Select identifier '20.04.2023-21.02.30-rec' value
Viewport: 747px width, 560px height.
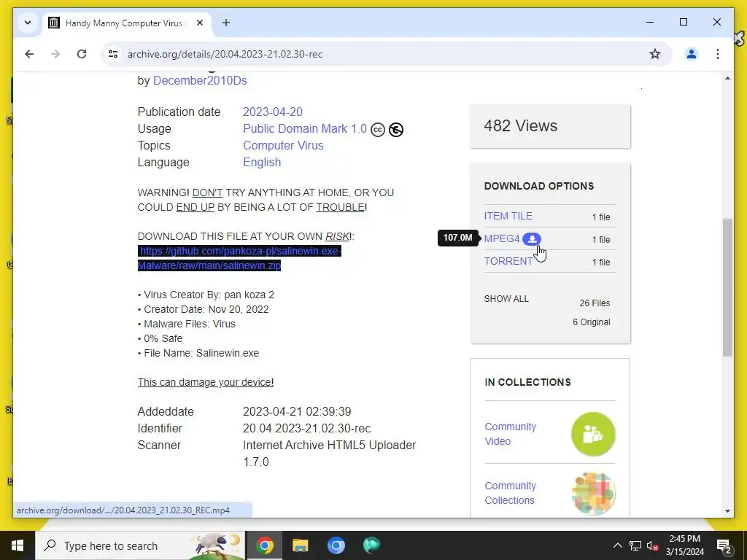307,428
